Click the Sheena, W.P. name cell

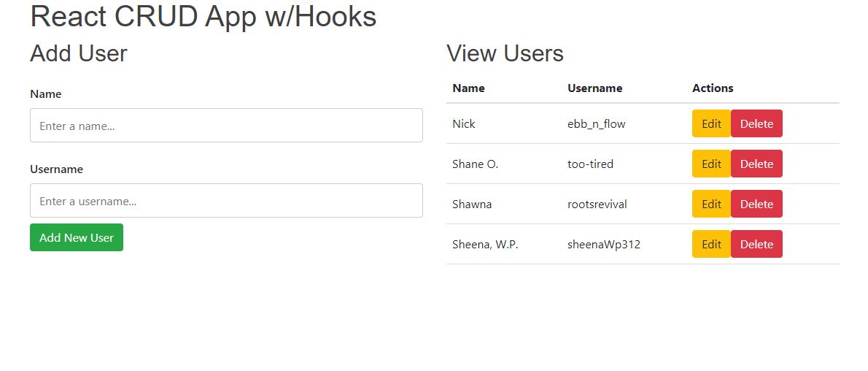click(x=485, y=245)
